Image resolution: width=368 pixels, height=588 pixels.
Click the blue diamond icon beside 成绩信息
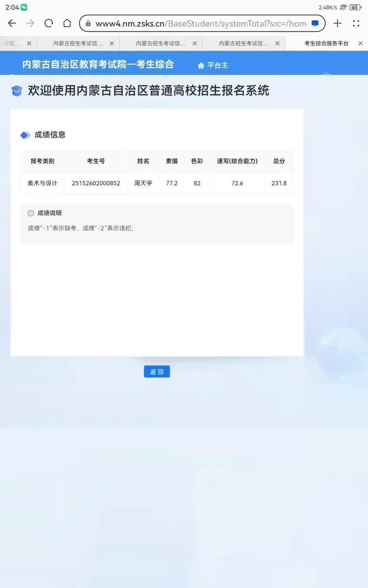click(25, 135)
